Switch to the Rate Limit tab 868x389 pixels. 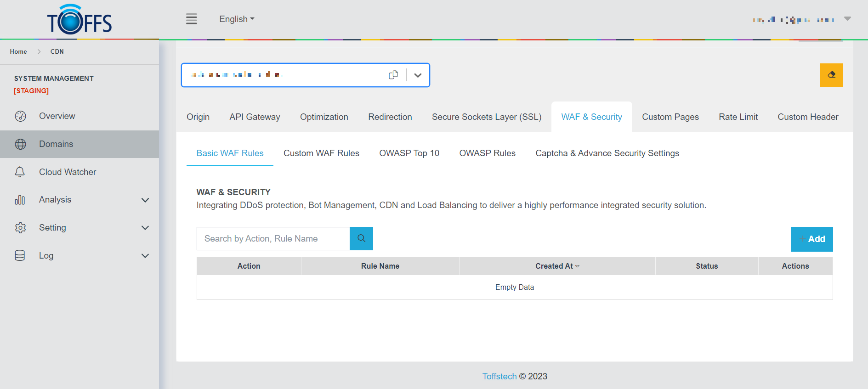point(738,117)
